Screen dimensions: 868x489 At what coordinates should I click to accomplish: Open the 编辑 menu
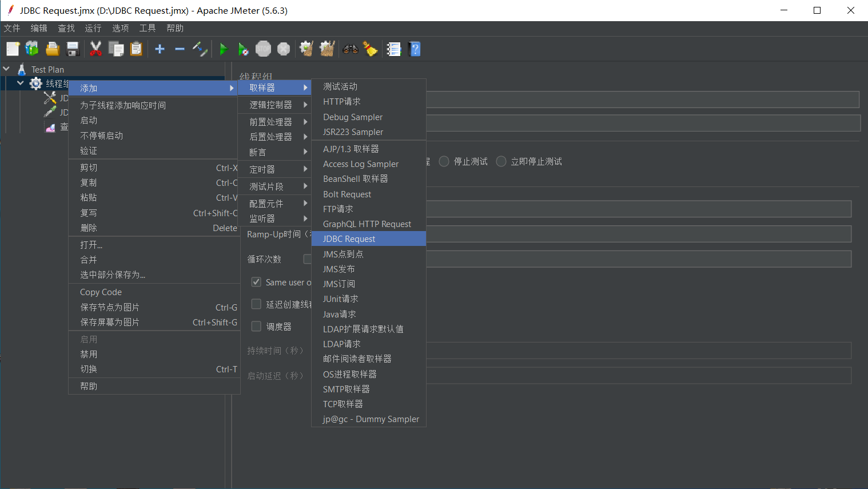pyautogui.click(x=39, y=28)
